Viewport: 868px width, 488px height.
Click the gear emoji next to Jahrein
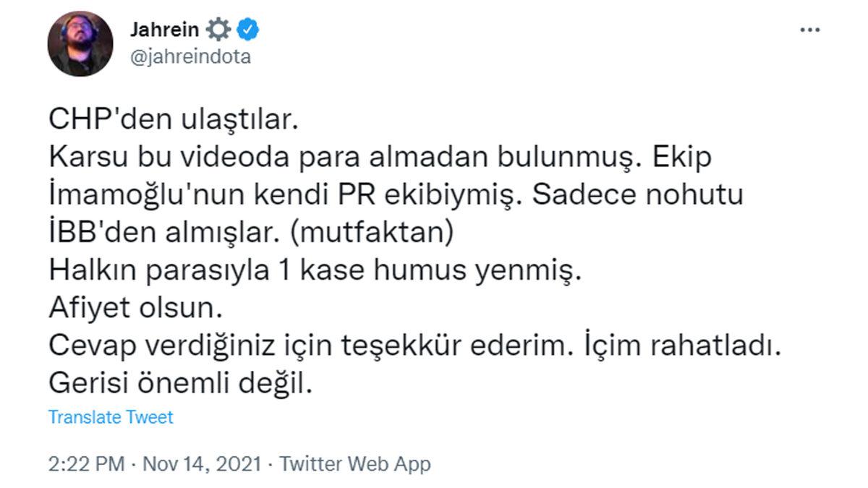(220, 29)
